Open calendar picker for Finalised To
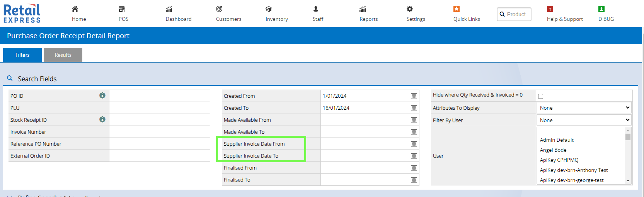The width and height of the screenshot is (644, 197). [414, 180]
